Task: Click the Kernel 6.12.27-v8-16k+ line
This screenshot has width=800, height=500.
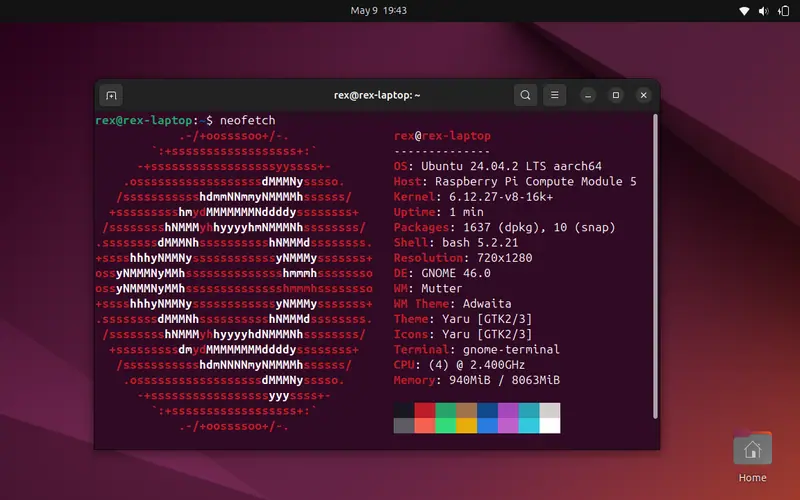Action: pyautogui.click(x=473, y=197)
